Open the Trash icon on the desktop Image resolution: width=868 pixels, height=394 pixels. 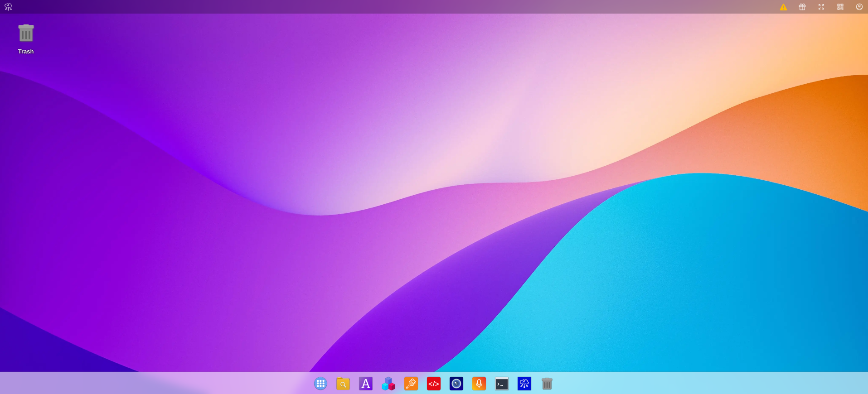(x=26, y=33)
